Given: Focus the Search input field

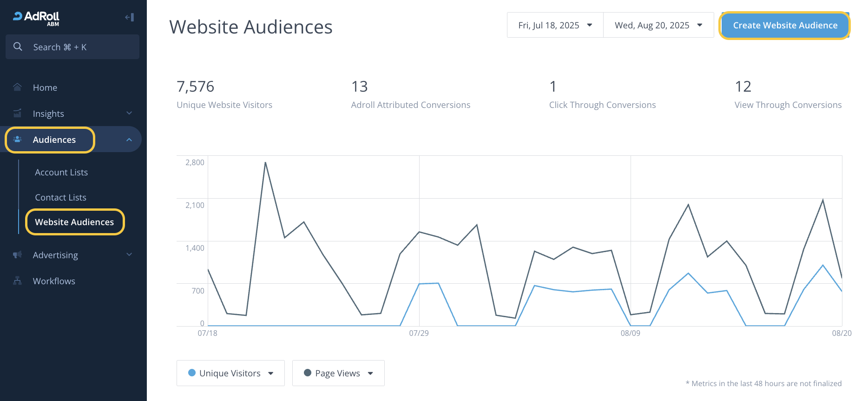Looking at the screenshot, I should click(79, 47).
